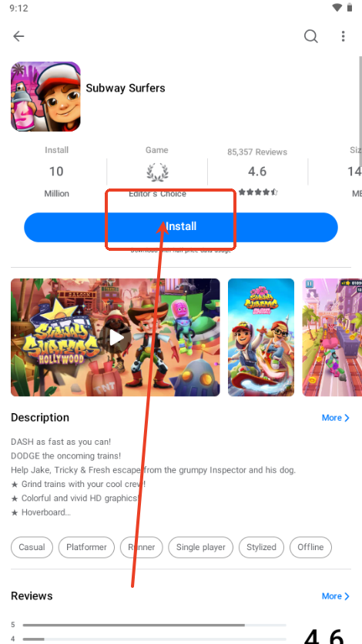Select the Casual tag chip
The width and height of the screenshot is (362, 644).
[32, 547]
